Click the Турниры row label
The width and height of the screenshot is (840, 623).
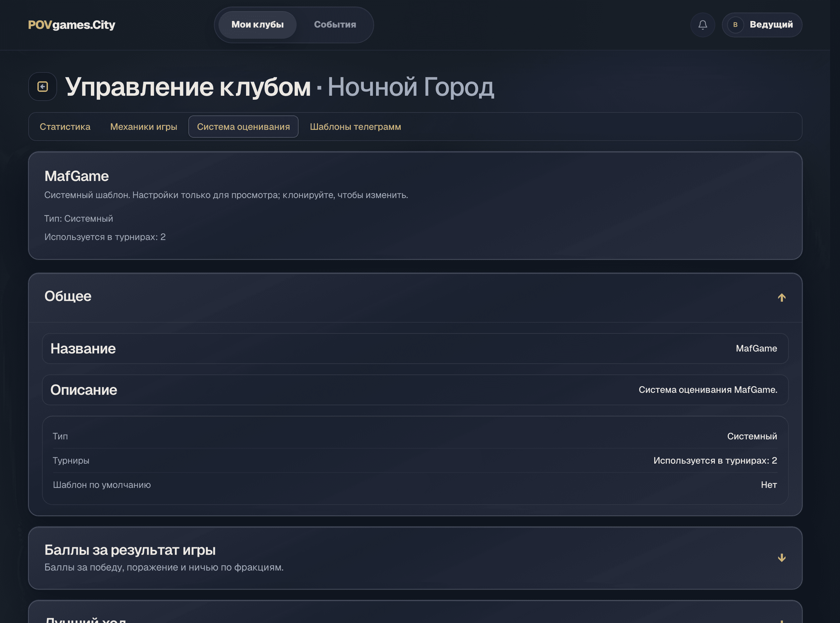click(71, 461)
